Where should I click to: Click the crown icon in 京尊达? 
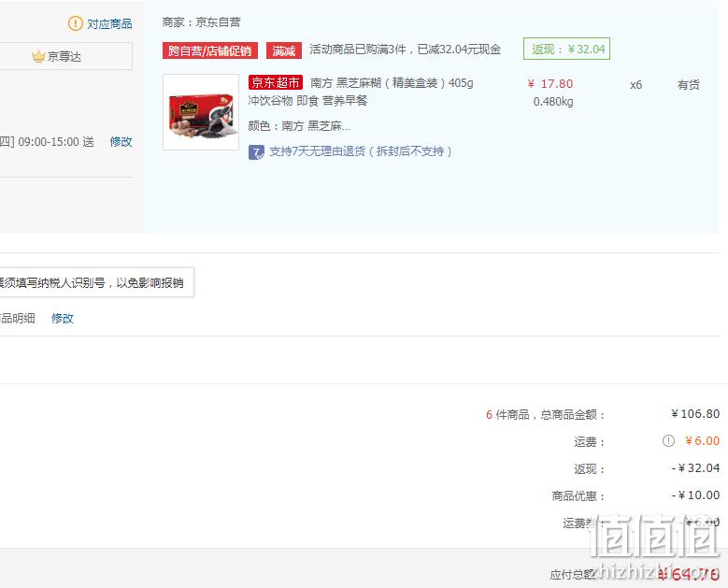[x=38, y=56]
